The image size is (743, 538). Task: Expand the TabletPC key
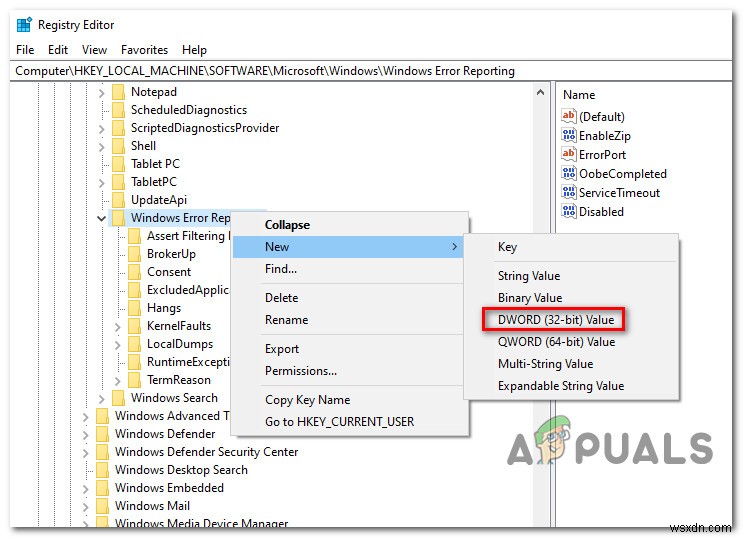click(x=101, y=183)
